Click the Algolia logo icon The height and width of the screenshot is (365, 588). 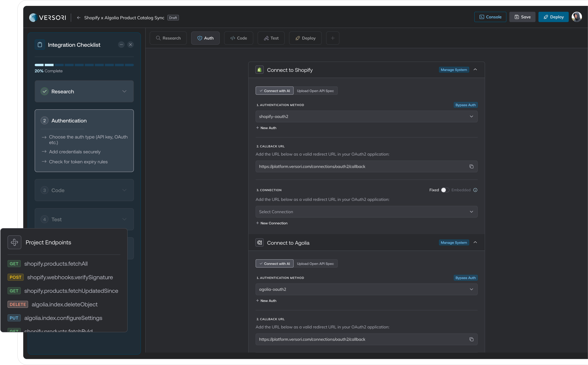(259, 242)
